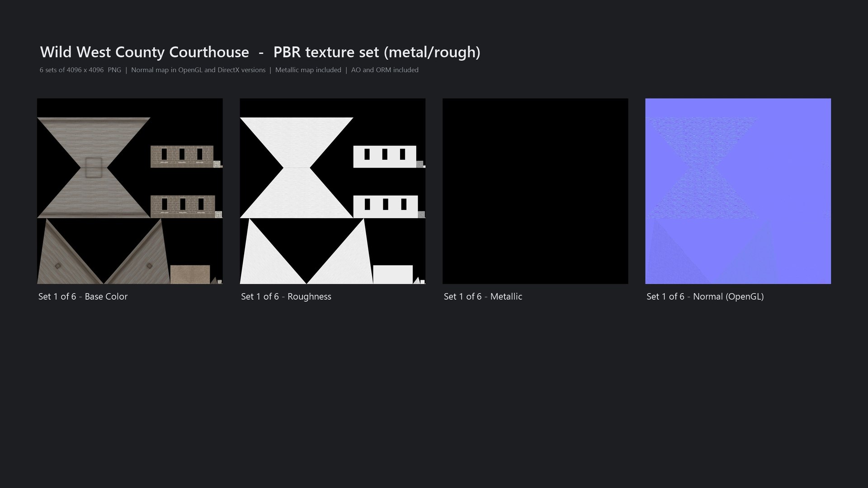Click the 'AO and ORM included' text

(x=385, y=70)
